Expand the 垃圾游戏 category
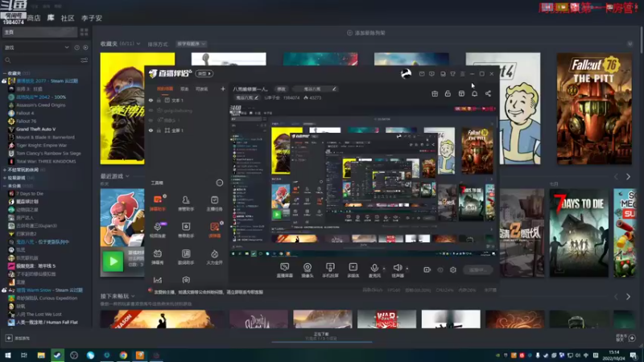Viewport: 644px width, 362px height. coord(5,178)
